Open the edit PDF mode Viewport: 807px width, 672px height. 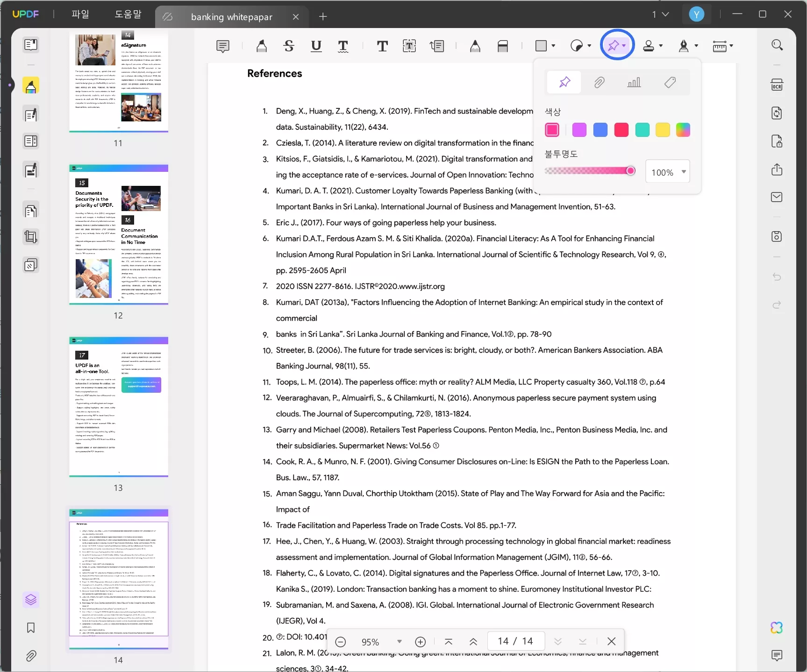(x=31, y=114)
